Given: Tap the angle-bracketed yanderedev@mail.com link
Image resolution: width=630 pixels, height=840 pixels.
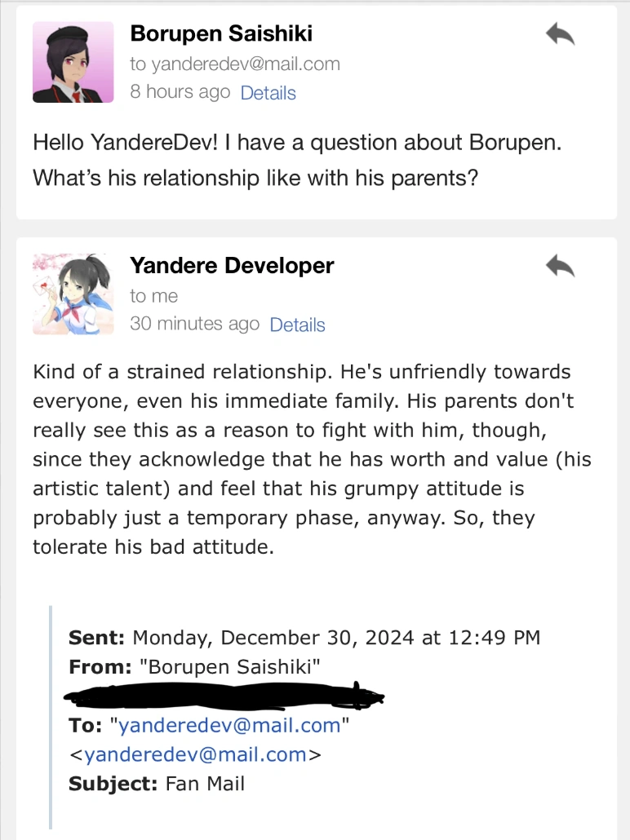Looking at the screenshot, I should (195, 755).
